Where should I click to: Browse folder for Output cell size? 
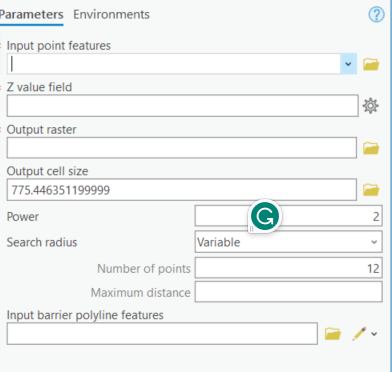click(x=371, y=190)
